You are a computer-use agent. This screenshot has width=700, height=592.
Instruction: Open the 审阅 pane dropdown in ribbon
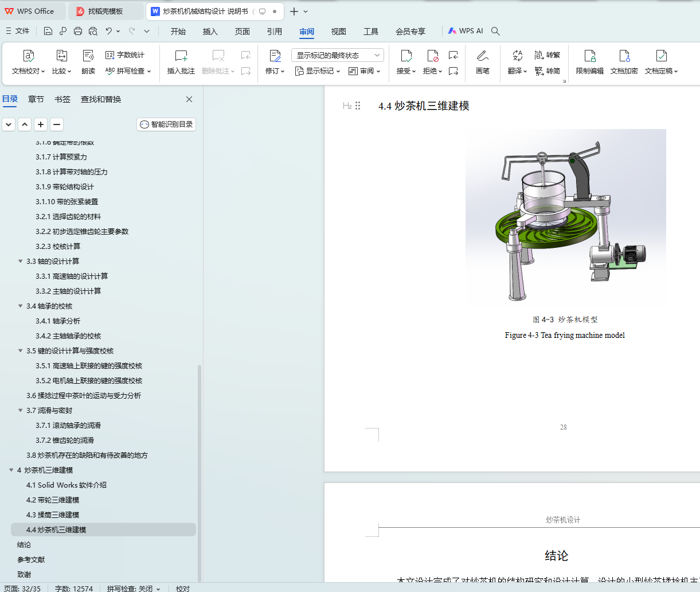point(365,71)
